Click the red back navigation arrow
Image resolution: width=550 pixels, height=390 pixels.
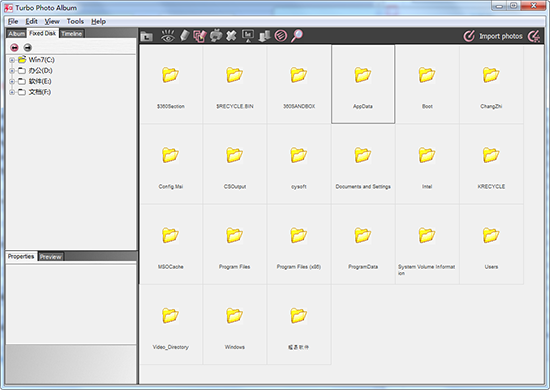pos(14,47)
